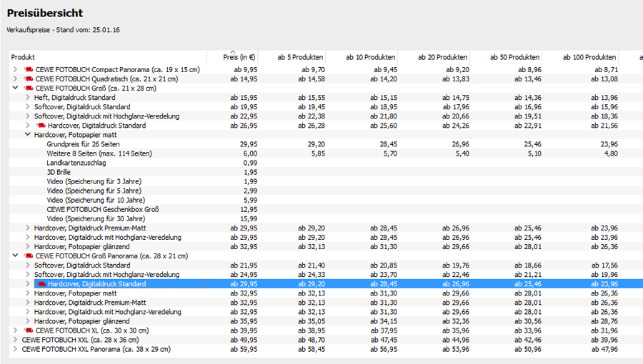643x364 pixels.
Task: Select CEWE FOTOBUCH Geschenkbox Groß row
Action: 102,209
